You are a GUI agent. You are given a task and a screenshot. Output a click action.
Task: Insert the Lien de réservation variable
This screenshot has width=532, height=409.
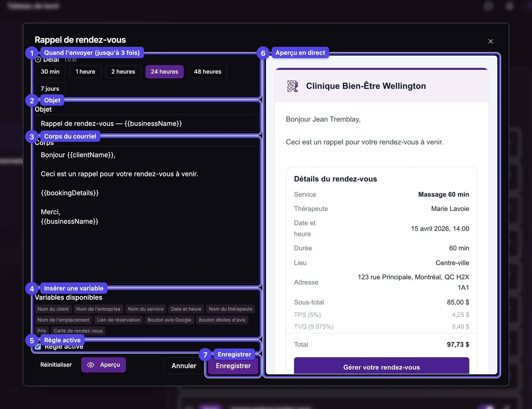118,320
